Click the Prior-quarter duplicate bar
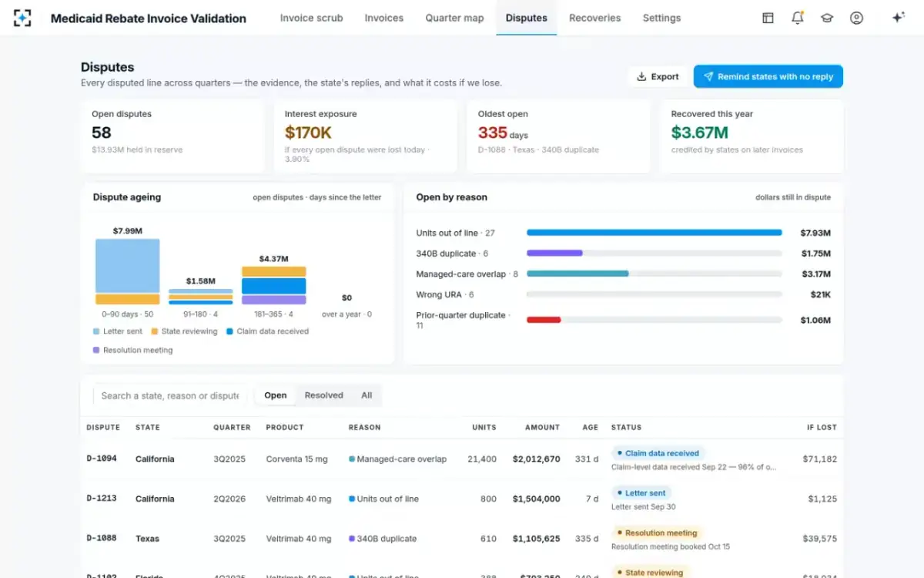 tap(544, 320)
